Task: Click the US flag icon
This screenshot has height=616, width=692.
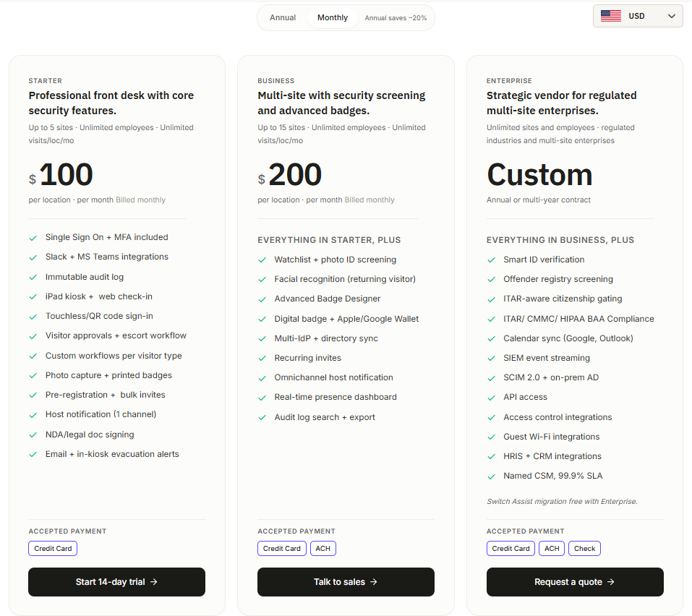Action: coord(611,17)
